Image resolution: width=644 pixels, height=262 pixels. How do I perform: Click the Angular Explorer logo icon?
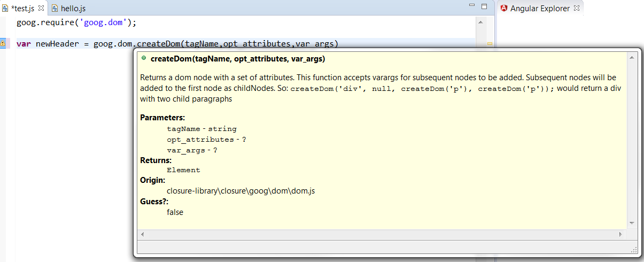[x=504, y=8]
